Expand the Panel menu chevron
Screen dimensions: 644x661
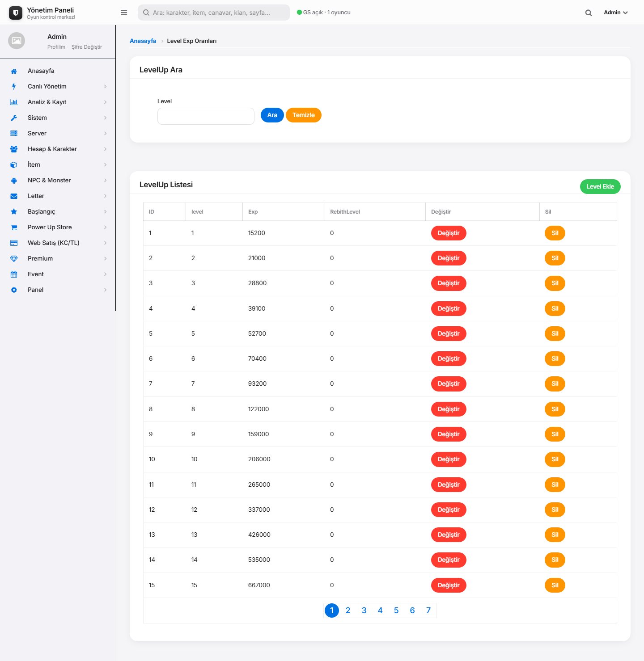[x=106, y=290]
